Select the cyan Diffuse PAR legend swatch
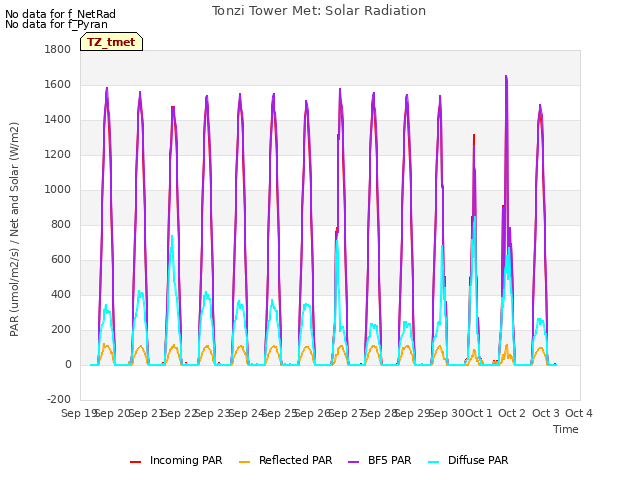Image resolution: width=640 pixels, height=480 pixels. click(x=433, y=462)
